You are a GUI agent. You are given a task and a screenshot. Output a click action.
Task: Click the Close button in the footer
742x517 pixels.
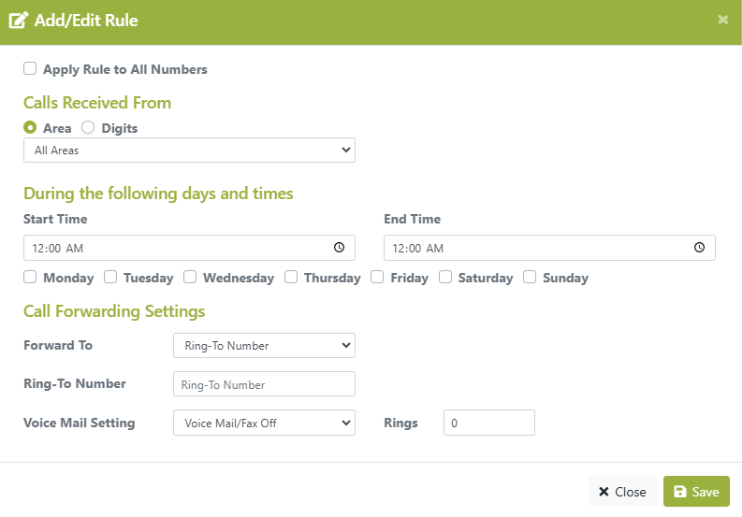[x=622, y=492]
